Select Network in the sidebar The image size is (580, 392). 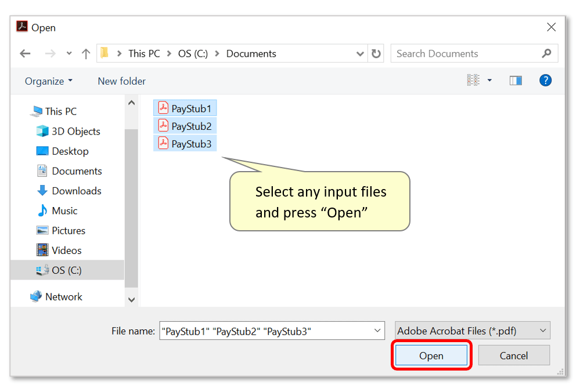pos(56,297)
